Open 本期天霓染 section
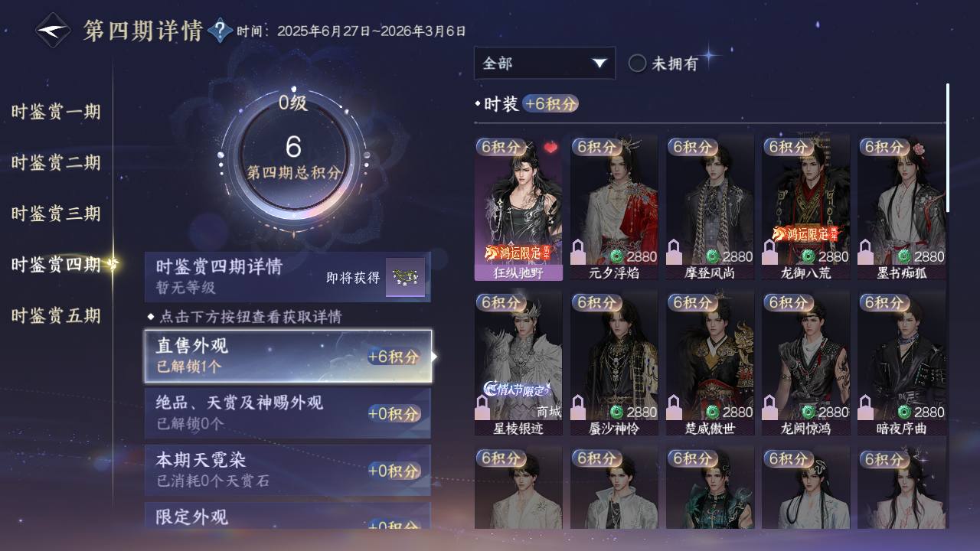The image size is (980, 551). 288,470
